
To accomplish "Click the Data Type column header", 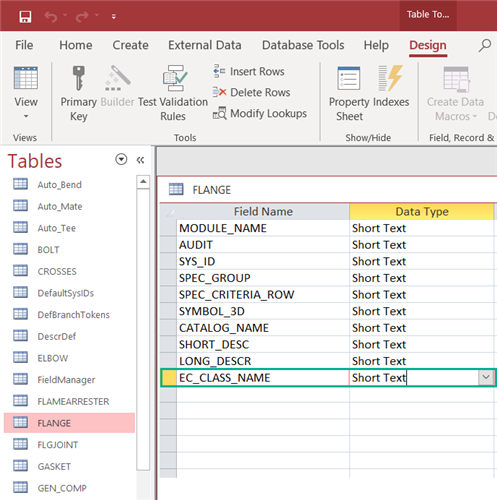I will click(422, 211).
